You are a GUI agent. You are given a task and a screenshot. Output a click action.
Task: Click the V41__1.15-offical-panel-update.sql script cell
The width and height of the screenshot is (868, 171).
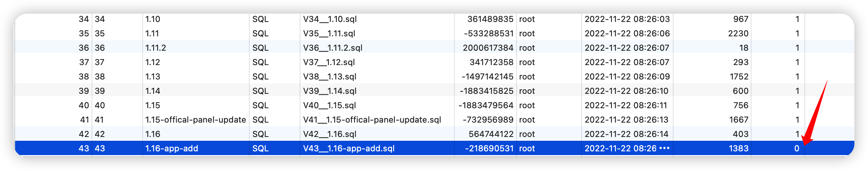click(372, 120)
